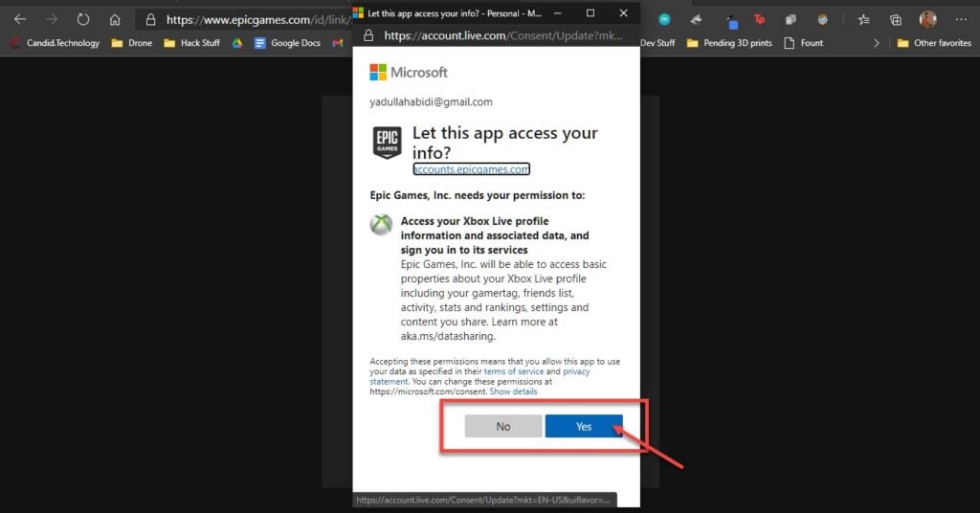Open the Fount bookmark
This screenshot has height=513, width=980.
pyautogui.click(x=804, y=43)
